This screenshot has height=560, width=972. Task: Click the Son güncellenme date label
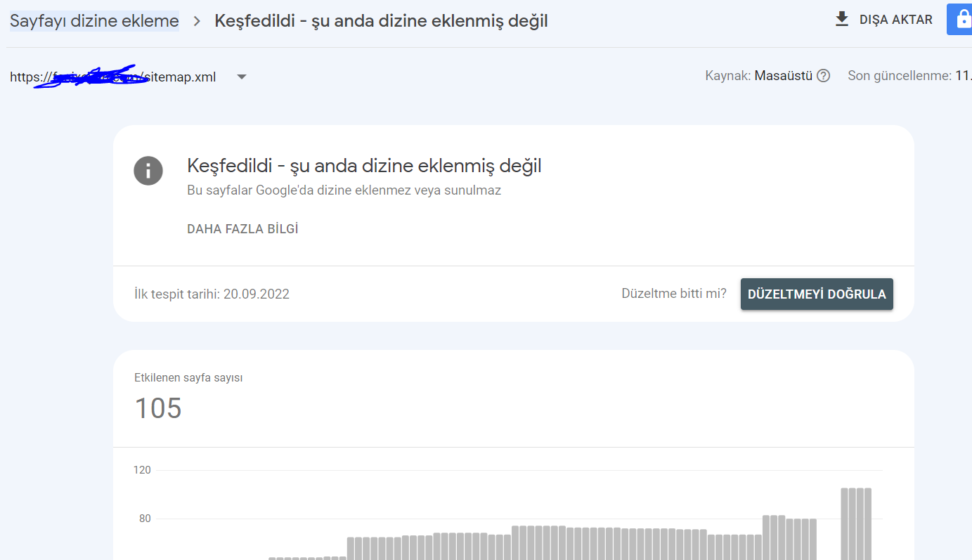pos(909,76)
